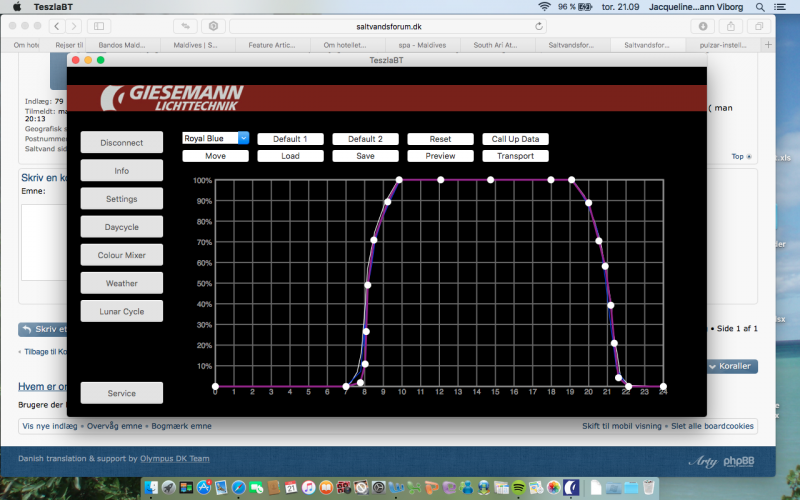Open App Store in the Dock

(x=203, y=487)
